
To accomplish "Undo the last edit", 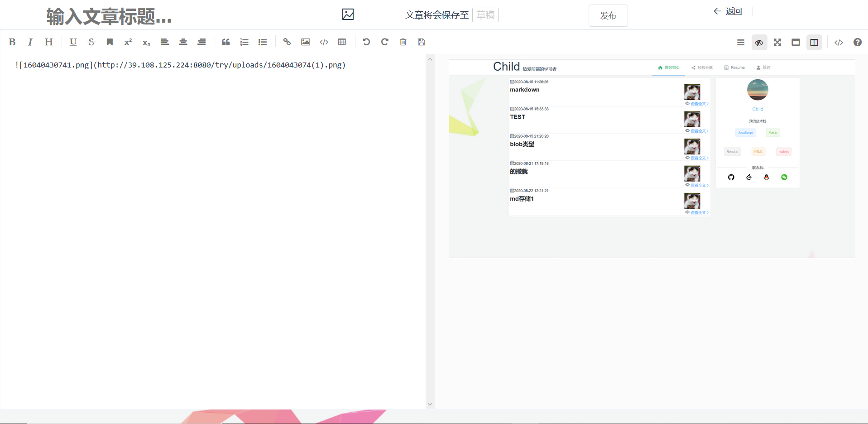I will [x=366, y=42].
